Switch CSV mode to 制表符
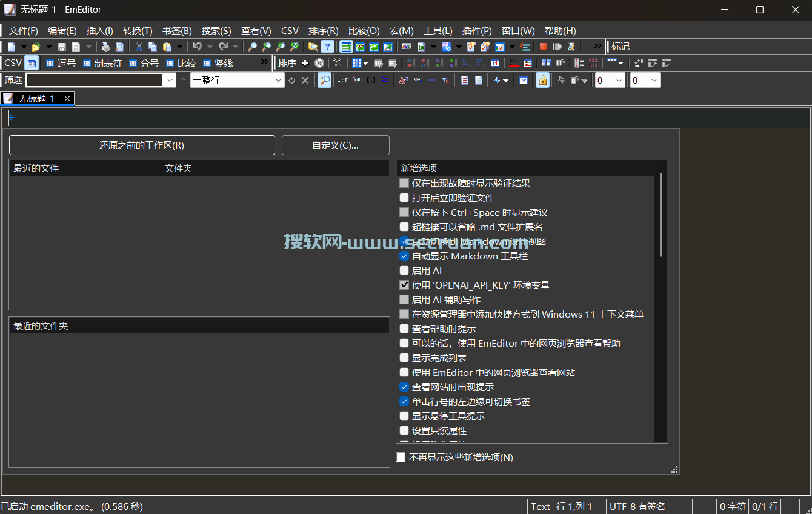Image resolution: width=812 pixels, height=514 pixels. point(102,63)
